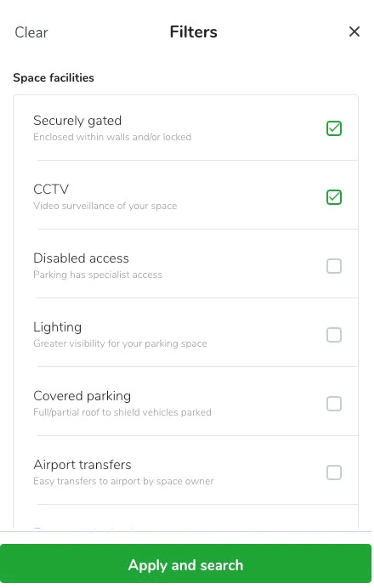This screenshot has height=588, width=374.
Task: Check the Covered parking checkbox
Action: tap(334, 404)
